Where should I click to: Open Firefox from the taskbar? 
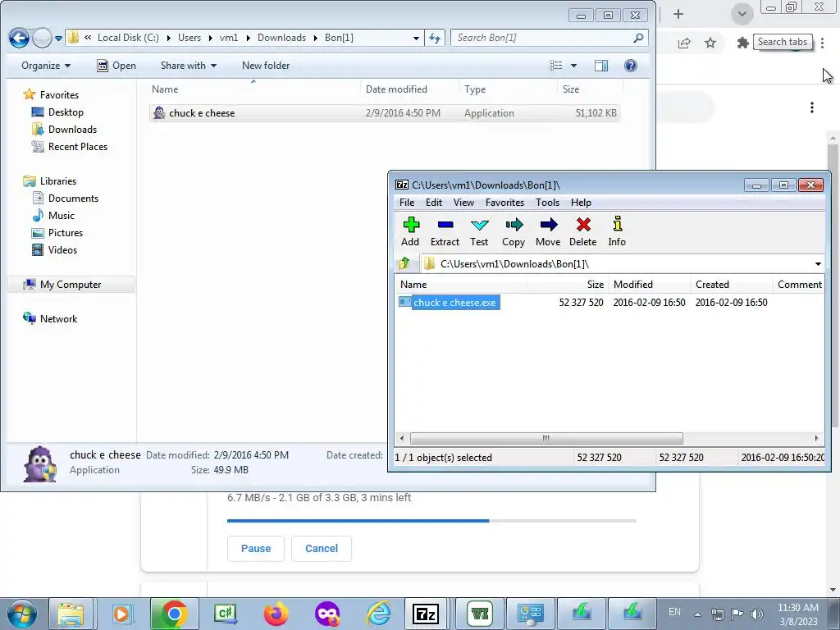click(x=276, y=614)
